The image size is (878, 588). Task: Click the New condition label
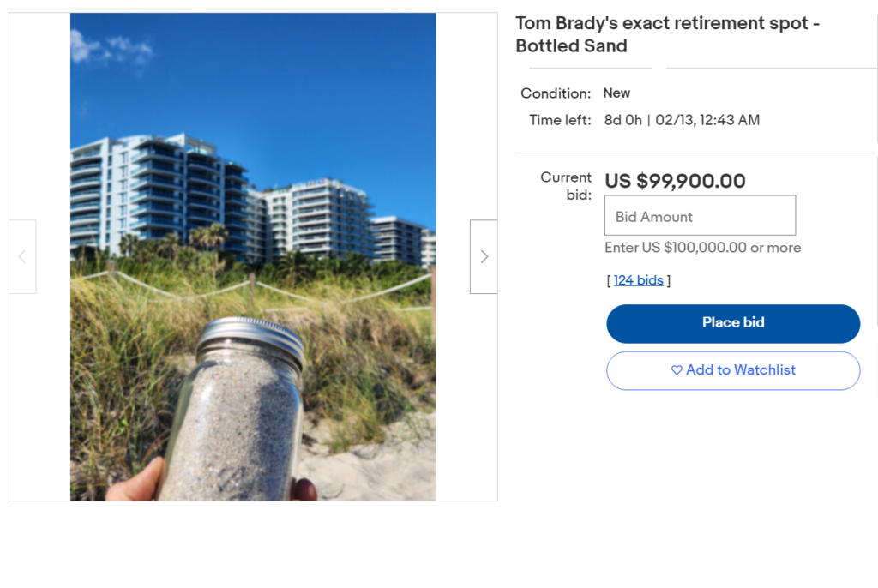[617, 93]
